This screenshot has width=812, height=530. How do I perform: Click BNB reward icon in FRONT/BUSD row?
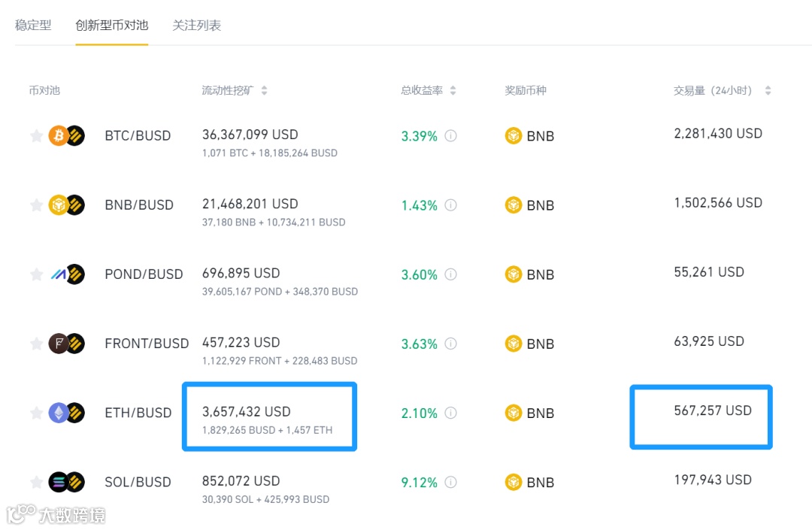(x=514, y=344)
